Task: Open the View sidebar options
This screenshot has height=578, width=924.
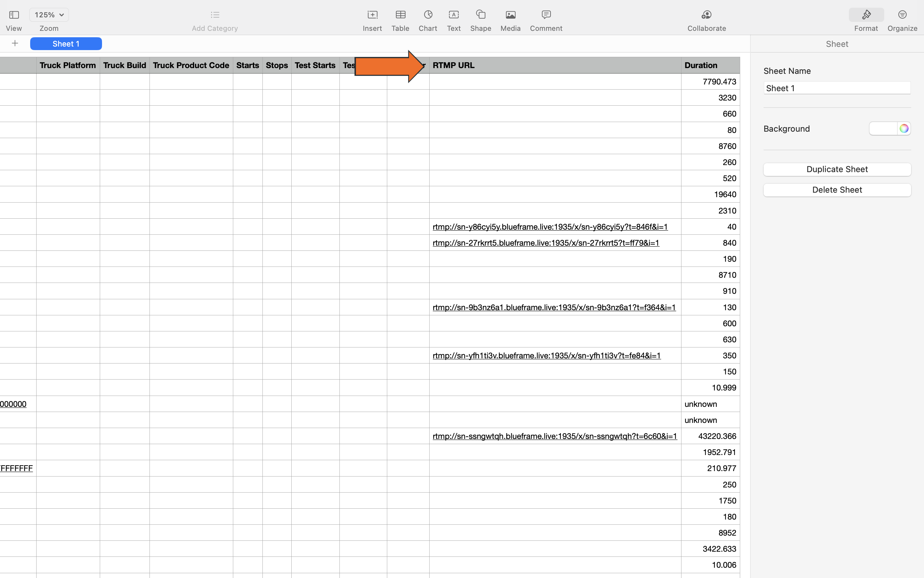Action: 14,15
